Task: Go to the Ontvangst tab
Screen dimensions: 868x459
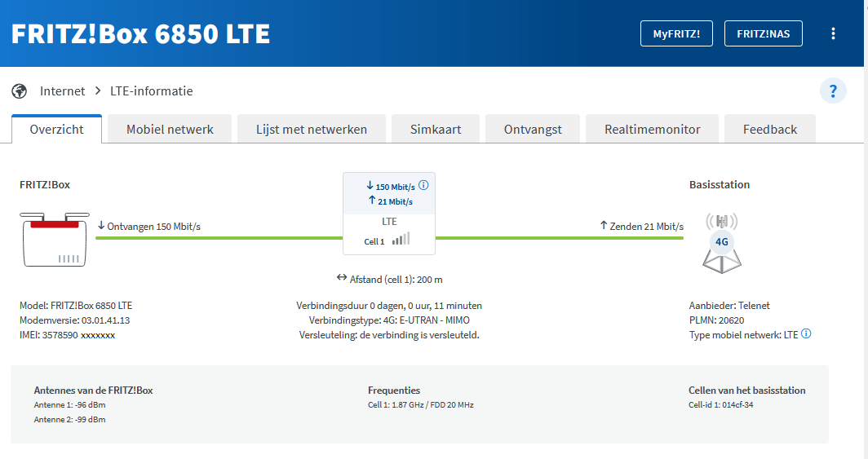Action: pos(532,130)
